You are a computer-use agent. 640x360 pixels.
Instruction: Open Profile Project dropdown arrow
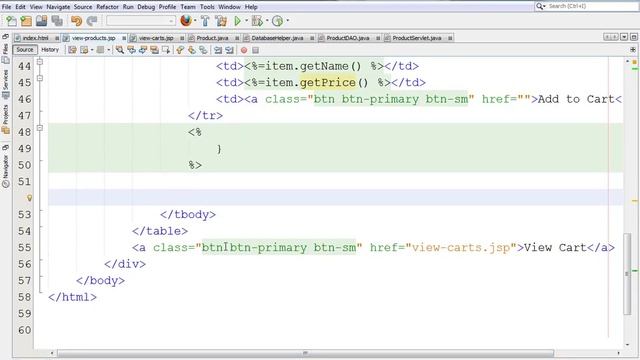click(287, 21)
